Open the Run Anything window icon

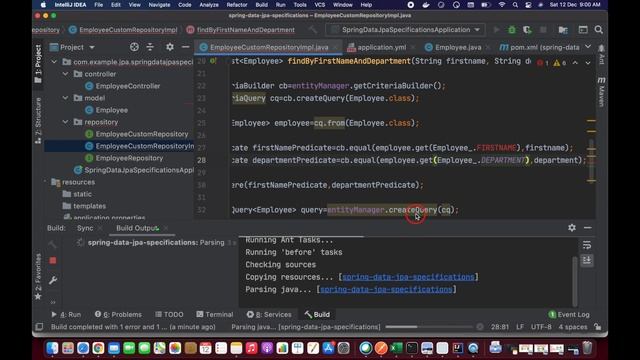click(583, 30)
